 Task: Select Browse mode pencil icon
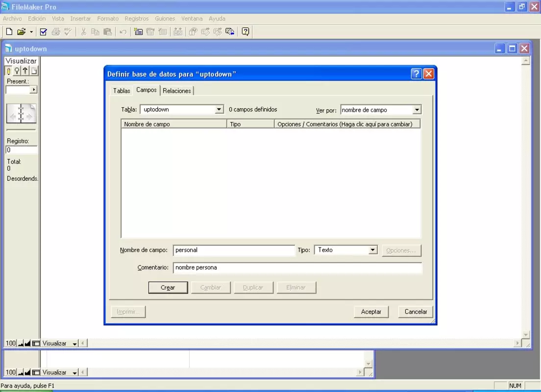9,71
